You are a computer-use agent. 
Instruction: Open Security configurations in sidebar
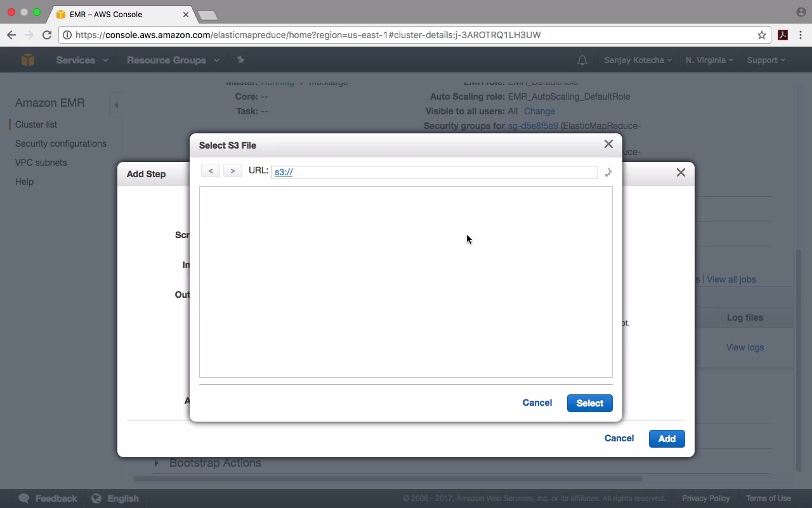tap(61, 144)
